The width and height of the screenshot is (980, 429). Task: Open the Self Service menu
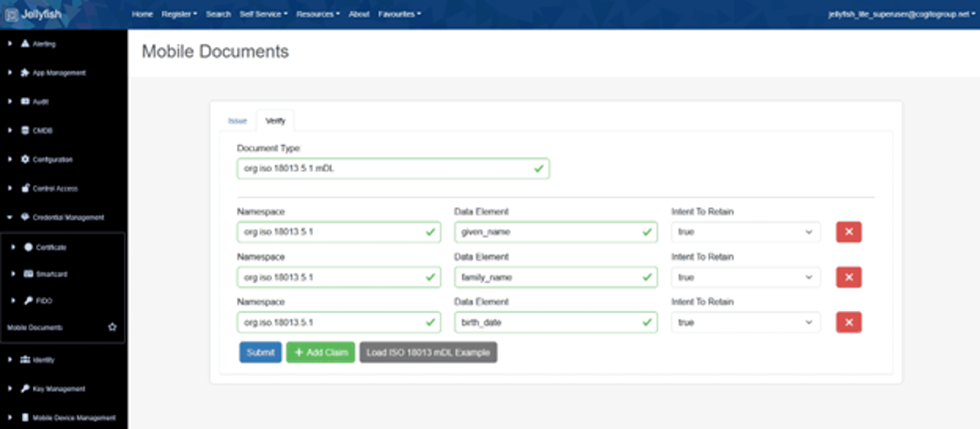[263, 14]
